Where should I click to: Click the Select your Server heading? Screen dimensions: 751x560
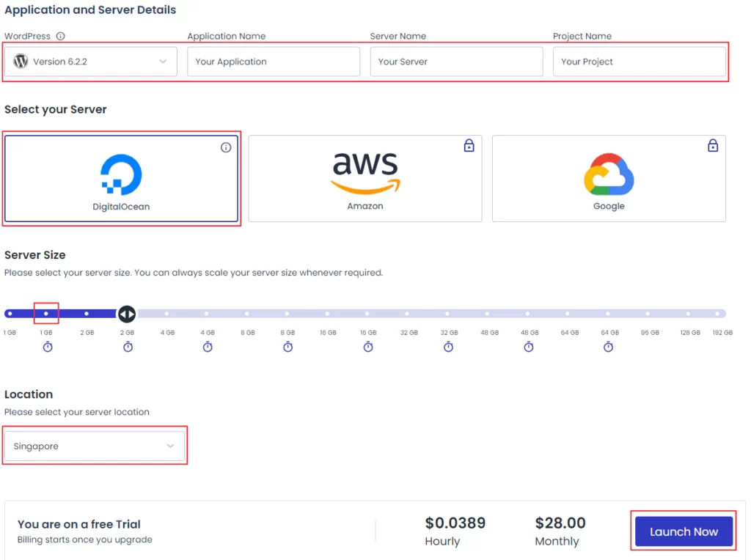pyautogui.click(x=56, y=110)
